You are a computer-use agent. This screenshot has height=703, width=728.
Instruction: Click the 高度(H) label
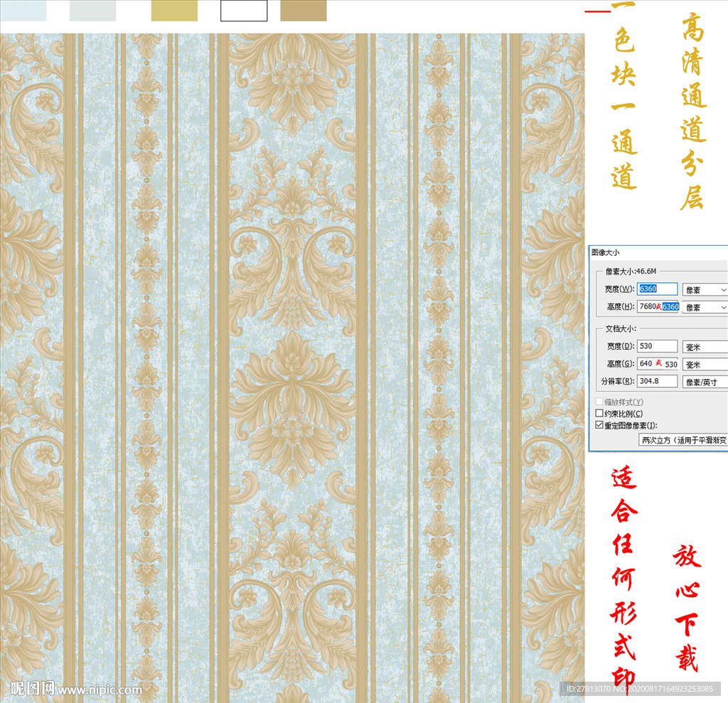click(x=621, y=306)
